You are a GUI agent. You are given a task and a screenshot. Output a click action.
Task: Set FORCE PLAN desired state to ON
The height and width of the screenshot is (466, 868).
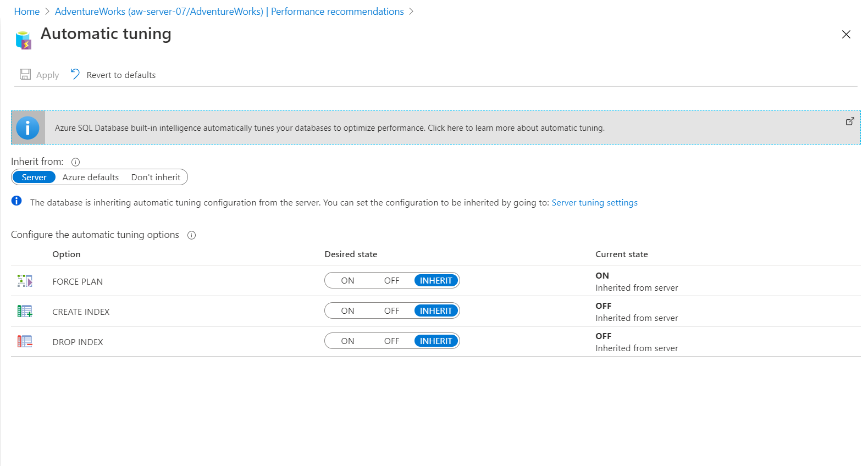pos(347,280)
